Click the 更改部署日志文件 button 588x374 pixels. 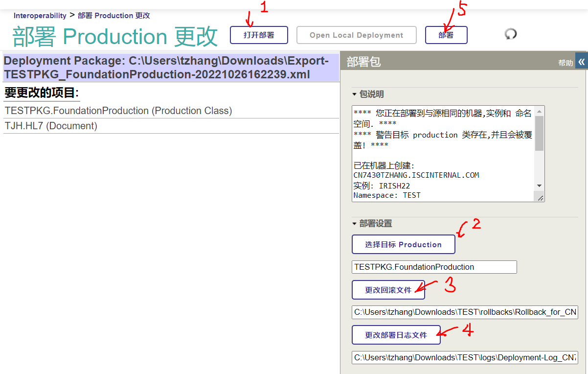click(396, 335)
